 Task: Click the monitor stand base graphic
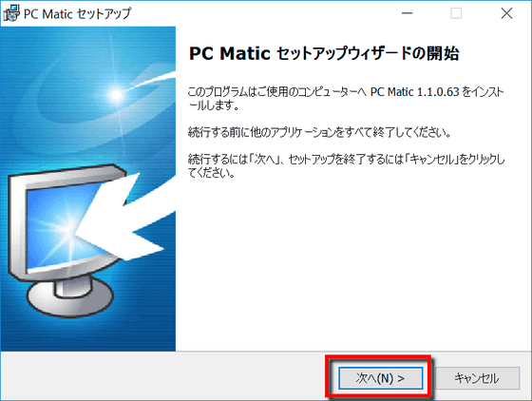[70, 298]
